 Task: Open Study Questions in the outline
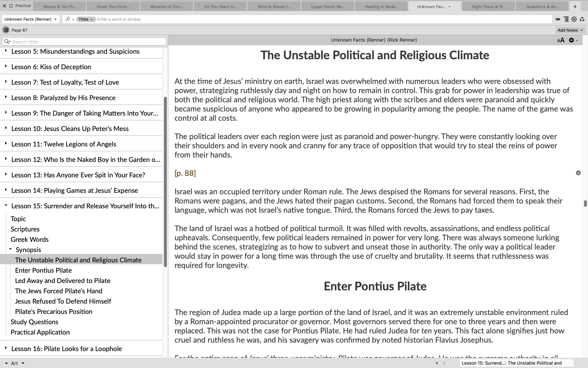tap(35, 322)
